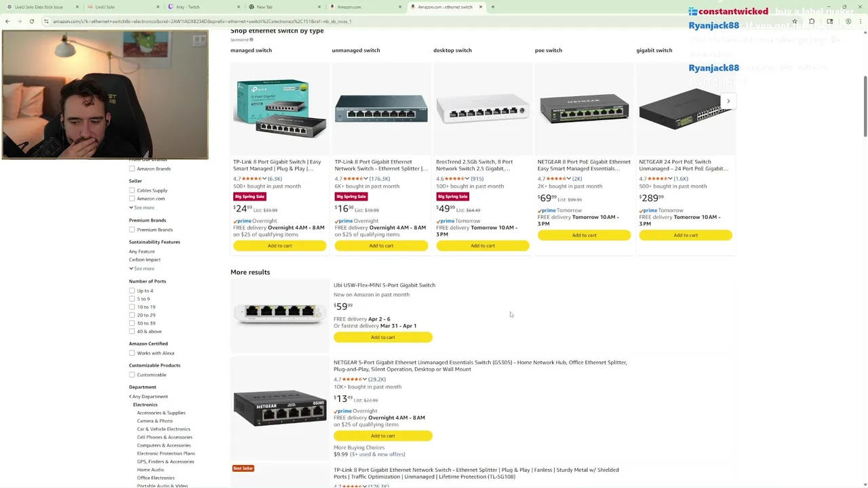Switch to the 'Arky - Twitch' tab
The image size is (868, 488).
[x=188, y=7]
